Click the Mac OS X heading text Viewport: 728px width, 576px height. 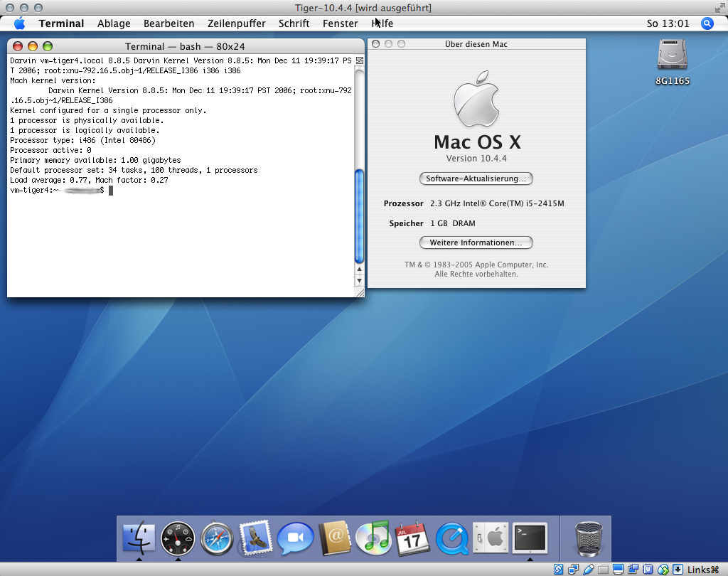(x=477, y=142)
